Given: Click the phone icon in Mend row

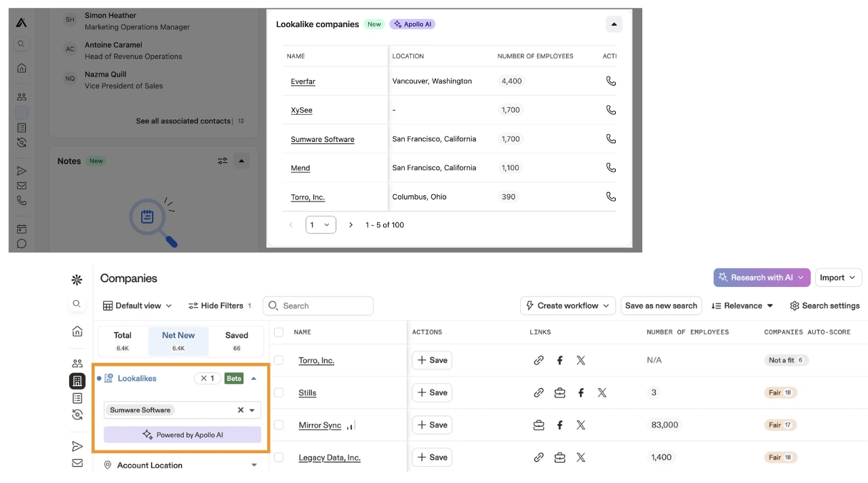Looking at the screenshot, I should [x=610, y=168].
